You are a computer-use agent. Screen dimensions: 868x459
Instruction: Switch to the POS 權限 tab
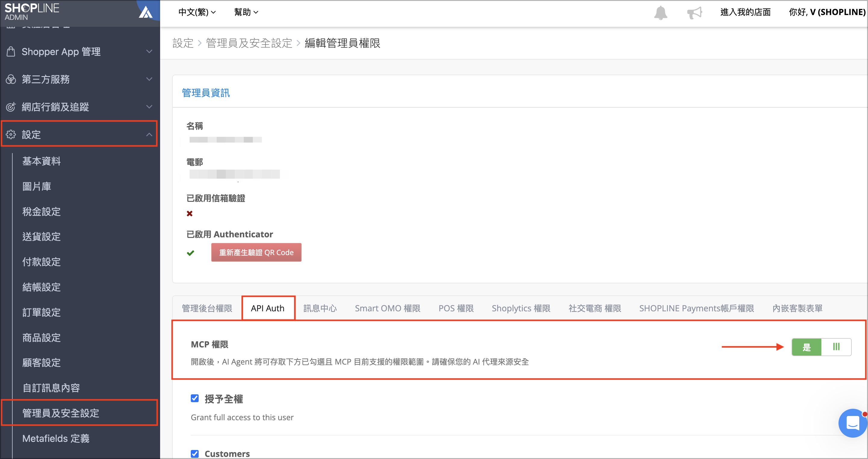coord(456,308)
